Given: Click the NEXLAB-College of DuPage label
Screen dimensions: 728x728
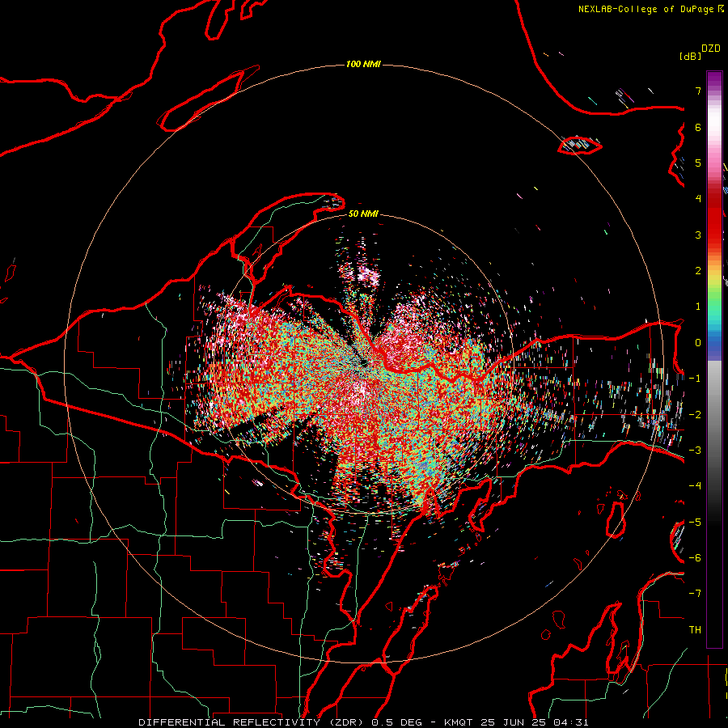Looking at the screenshot, I should point(645,9).
